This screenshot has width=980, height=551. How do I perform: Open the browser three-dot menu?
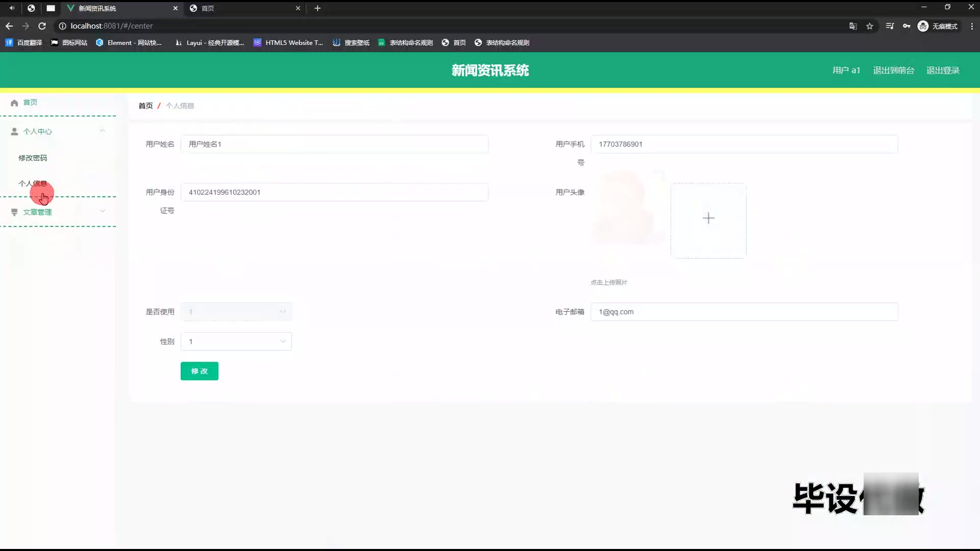[x=972, y=26]
